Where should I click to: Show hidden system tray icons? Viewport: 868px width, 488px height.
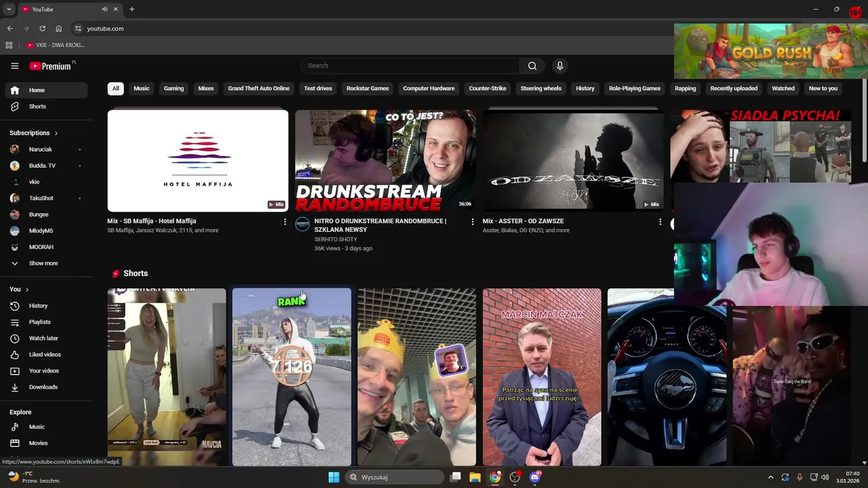tap(770, 477)
